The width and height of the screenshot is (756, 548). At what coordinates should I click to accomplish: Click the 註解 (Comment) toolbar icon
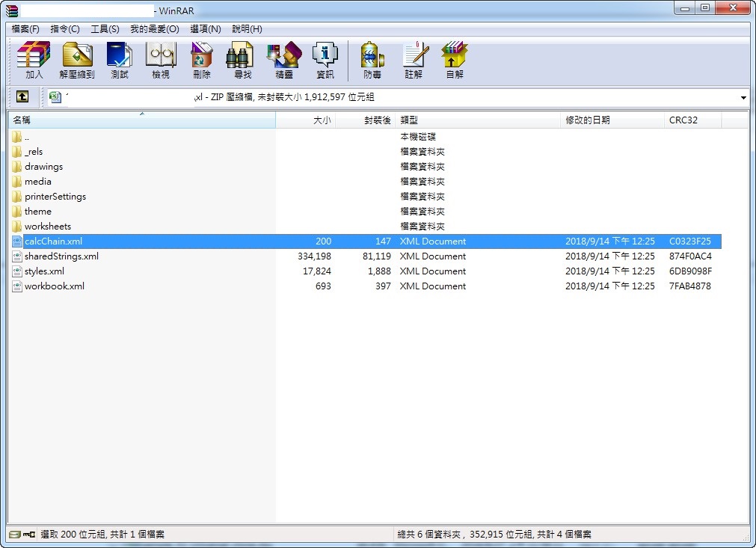point(414,60)
